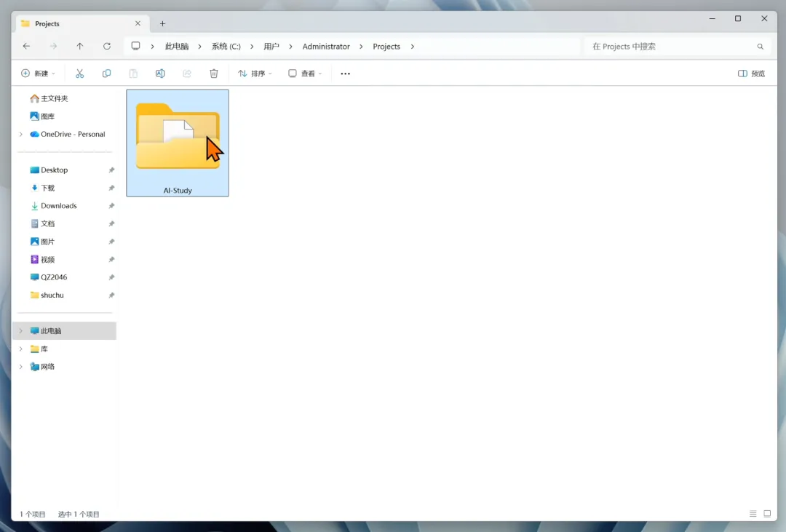Expand the OneDrive - Personal tree node
Screen dimensions: 786x532
[x=21, y=134]
